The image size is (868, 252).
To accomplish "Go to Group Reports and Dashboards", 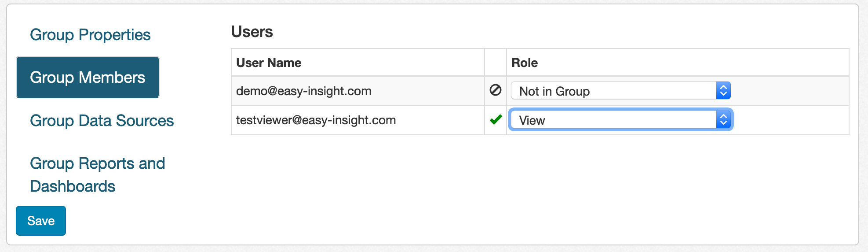I will pos(98,174).
